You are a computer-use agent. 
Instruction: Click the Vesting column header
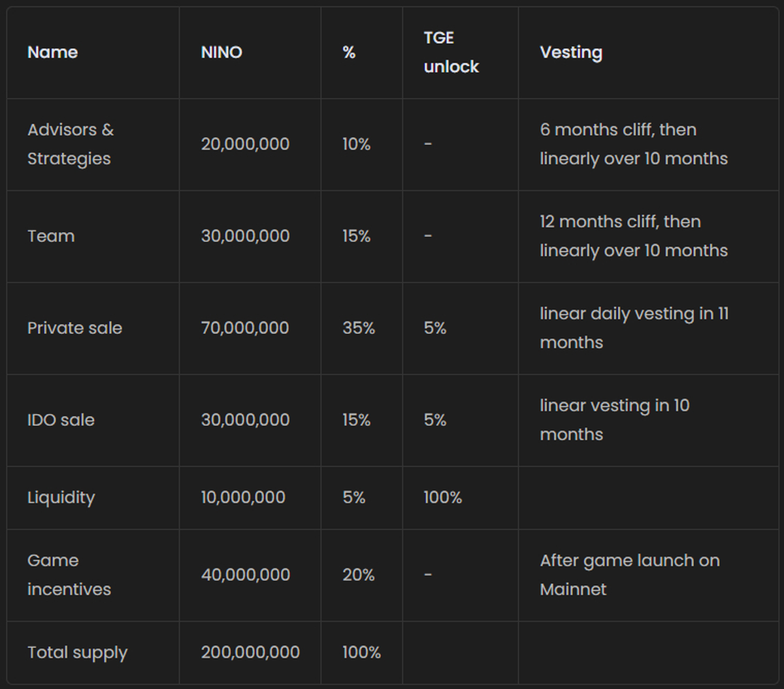[571, 52]
